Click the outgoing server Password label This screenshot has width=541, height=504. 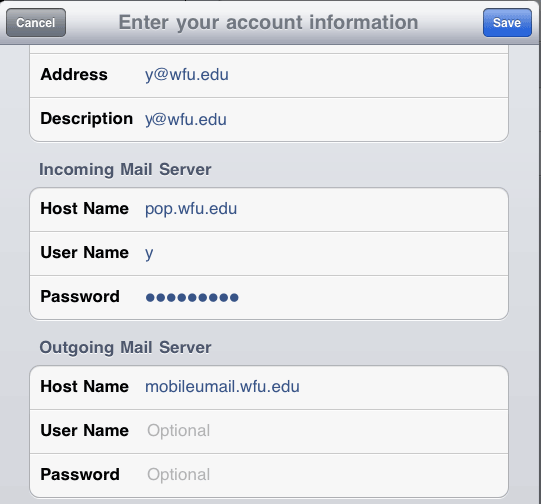pyautogui.click(x=80, y=474)
